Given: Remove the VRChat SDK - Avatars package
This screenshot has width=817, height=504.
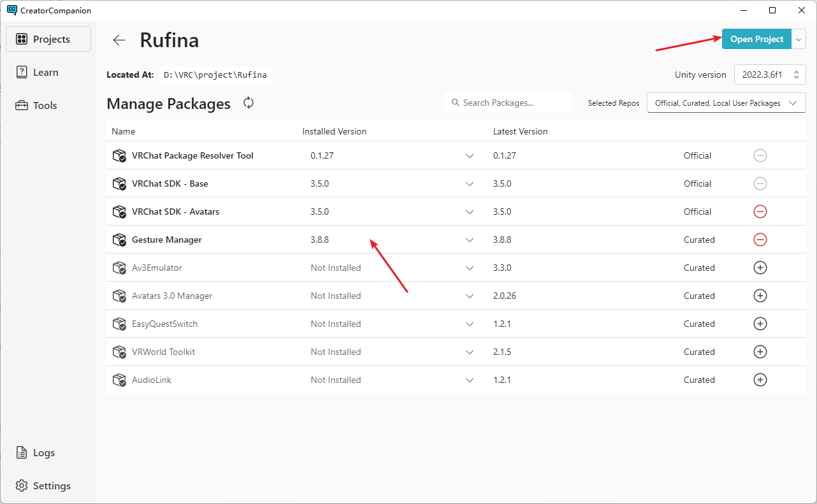Looking at the screenshot, I should (760, 212).
